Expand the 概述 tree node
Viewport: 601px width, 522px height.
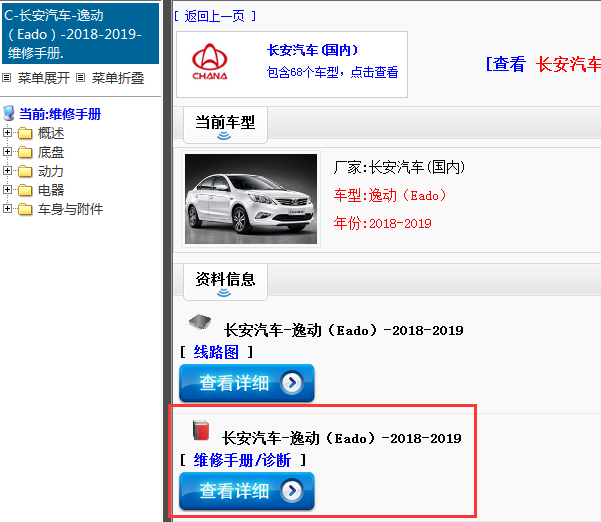point(7,133)
